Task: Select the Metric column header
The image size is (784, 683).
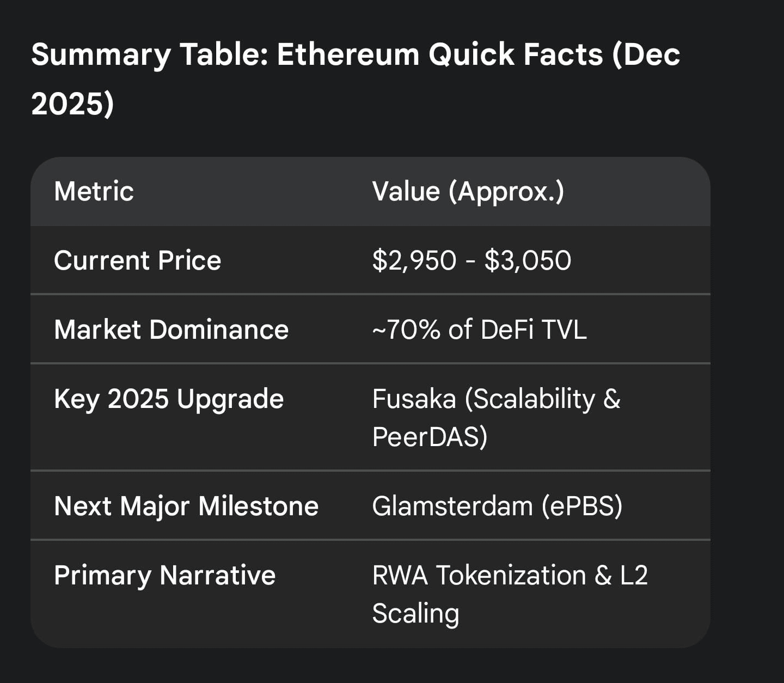Action: point(94,192)
